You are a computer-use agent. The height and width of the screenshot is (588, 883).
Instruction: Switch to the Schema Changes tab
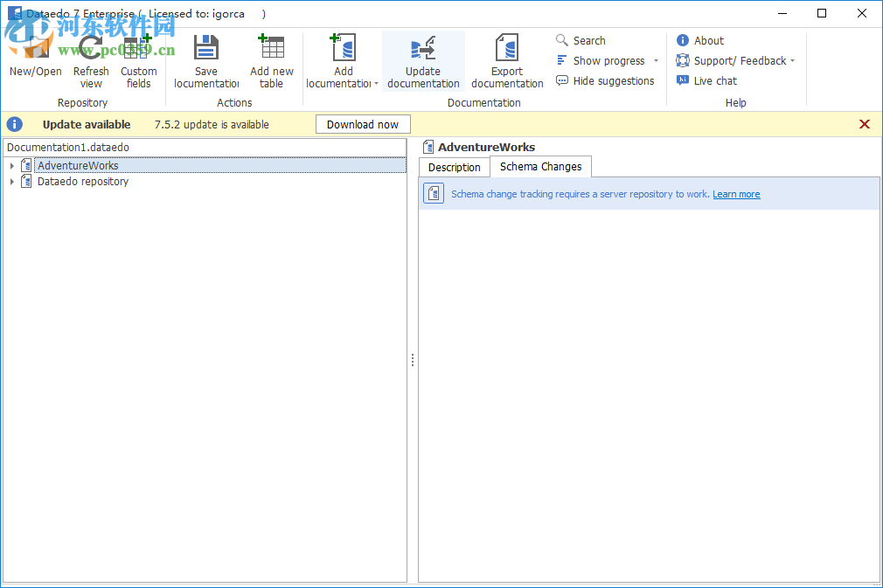click(540, 167)
